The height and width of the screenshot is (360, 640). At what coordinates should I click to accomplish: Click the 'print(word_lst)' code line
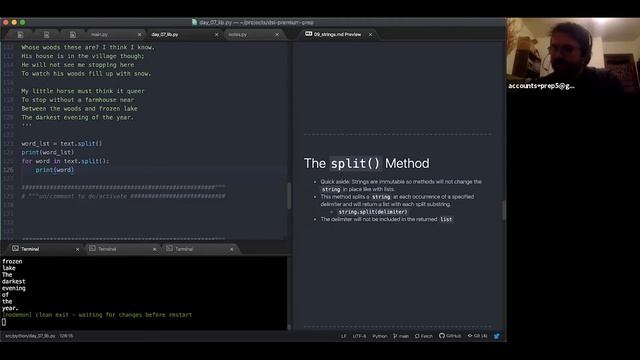48,152
